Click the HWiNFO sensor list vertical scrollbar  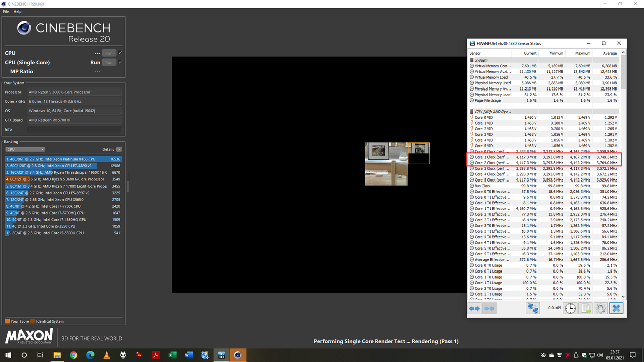tap(624, 176)
